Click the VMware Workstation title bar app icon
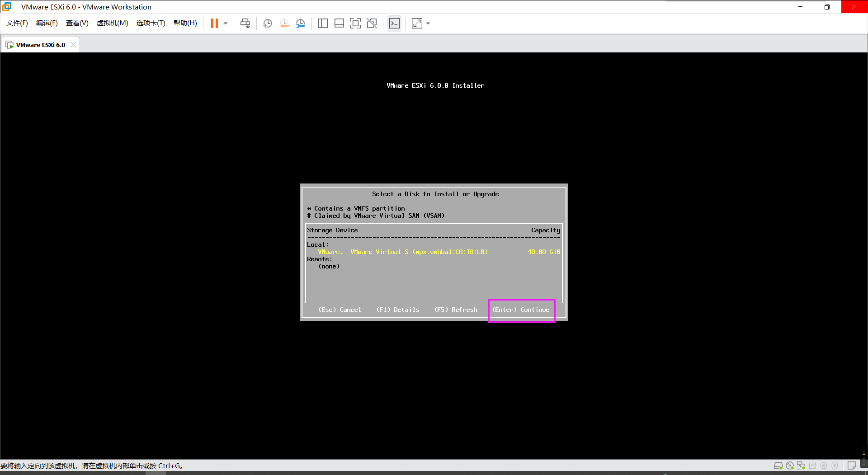This screenshot has height=475, width=868. click(x=7, y=7)
